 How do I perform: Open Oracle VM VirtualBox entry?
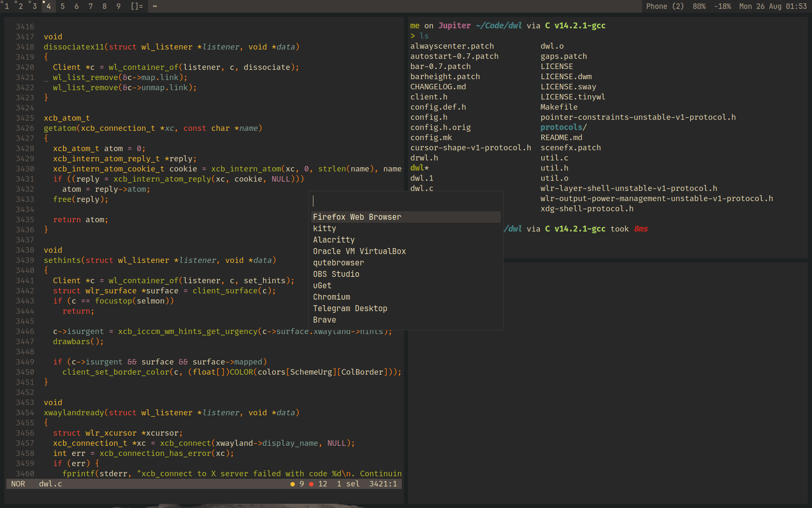coord(406,251)
